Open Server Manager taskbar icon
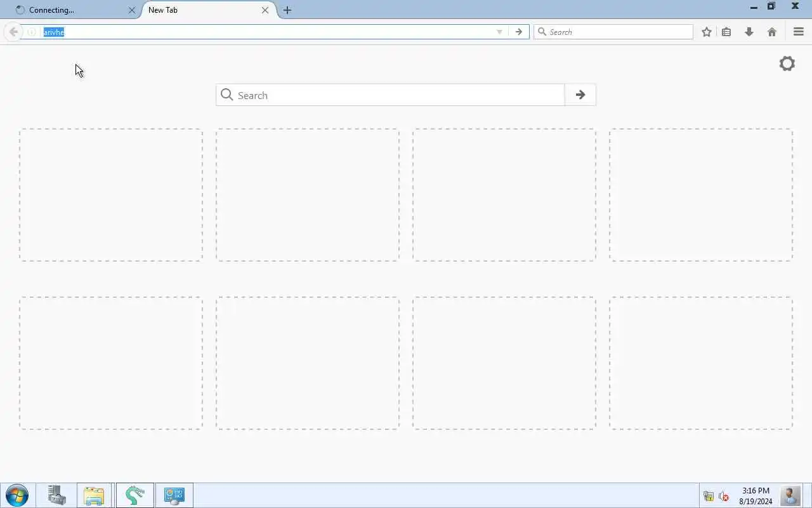The width and height of the screenshot is (812, 508). coord(56,495)
